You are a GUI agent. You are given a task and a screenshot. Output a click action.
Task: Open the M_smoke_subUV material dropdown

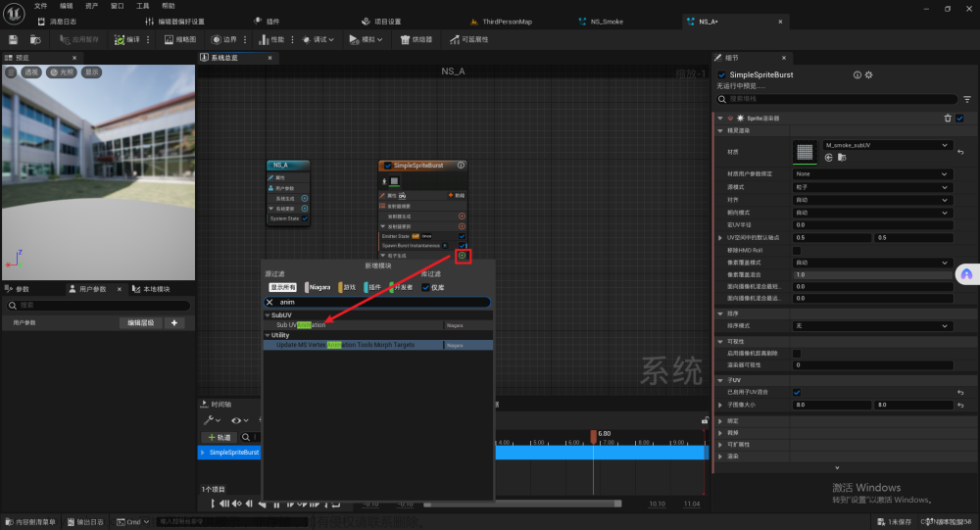887,145
